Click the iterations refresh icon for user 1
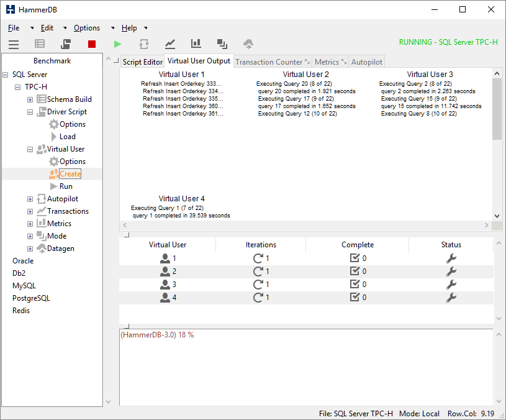The width and height of the screenshot is (506, 420). tap(258, 258)
